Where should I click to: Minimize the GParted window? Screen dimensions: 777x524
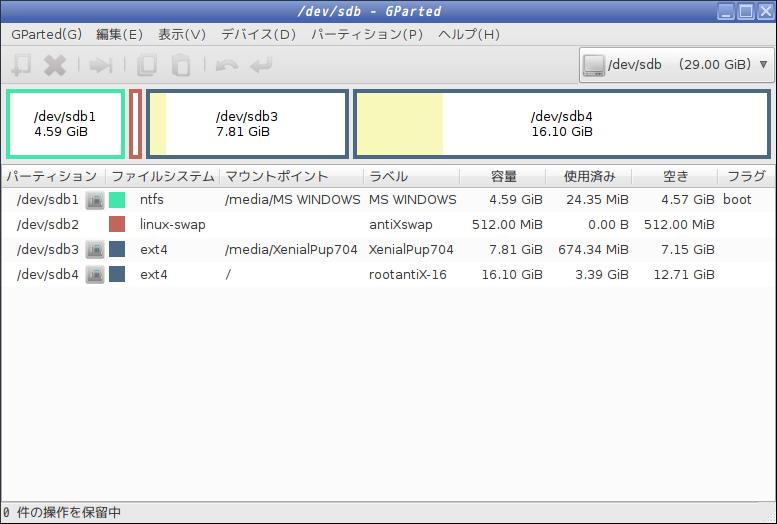pos(726,11)
